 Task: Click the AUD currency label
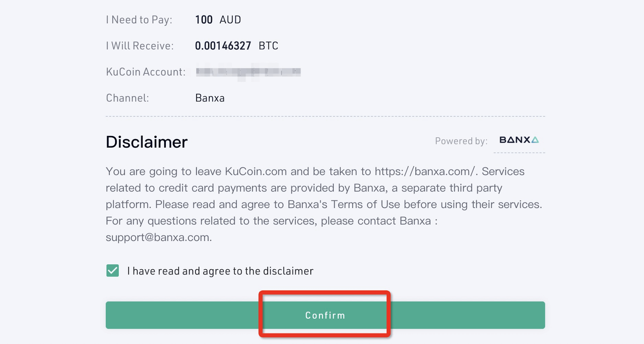tap(230, 20)
